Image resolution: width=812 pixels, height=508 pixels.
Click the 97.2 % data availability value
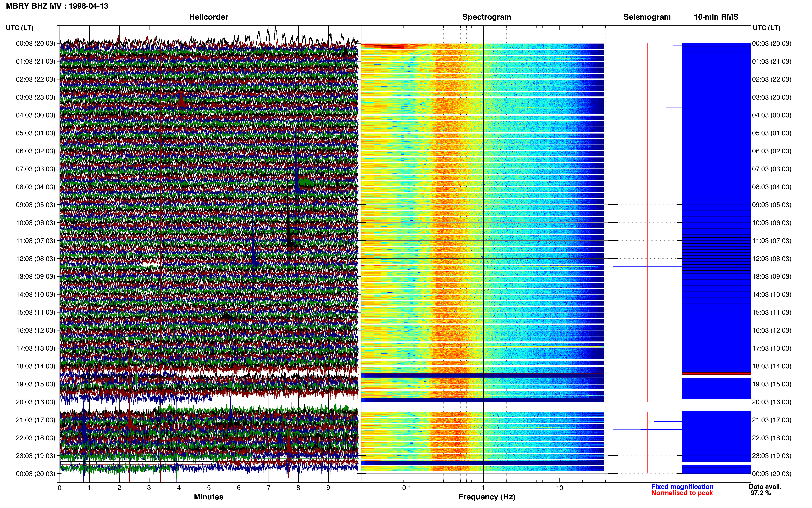tap(761, 493)
